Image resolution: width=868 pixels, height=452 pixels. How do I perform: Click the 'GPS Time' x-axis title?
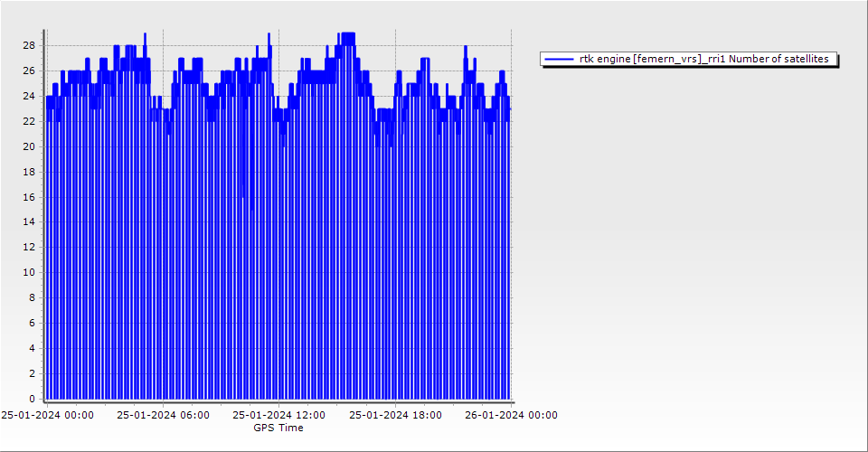tap(278, 428)
